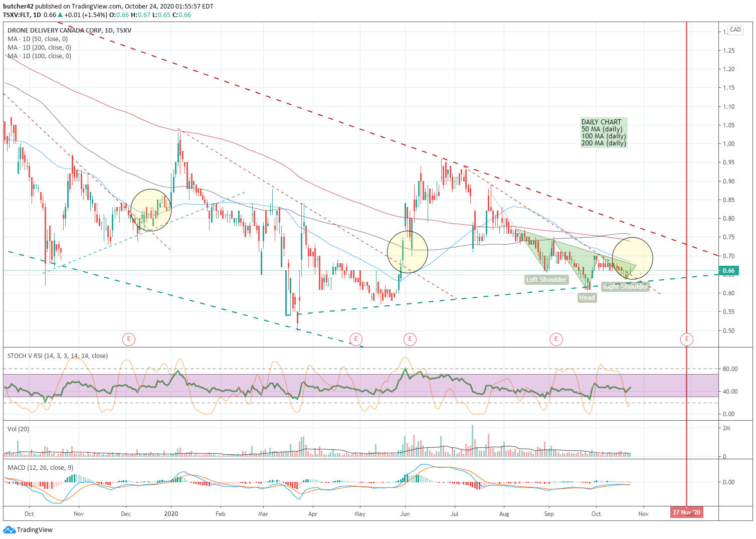Click the 1.25 price axis label
This screenshot has height=539, width=756.
pos(729,51)
